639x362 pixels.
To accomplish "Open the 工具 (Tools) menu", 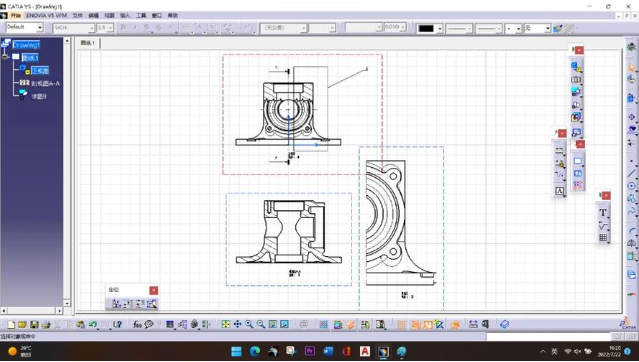I will tap(141, 15).
